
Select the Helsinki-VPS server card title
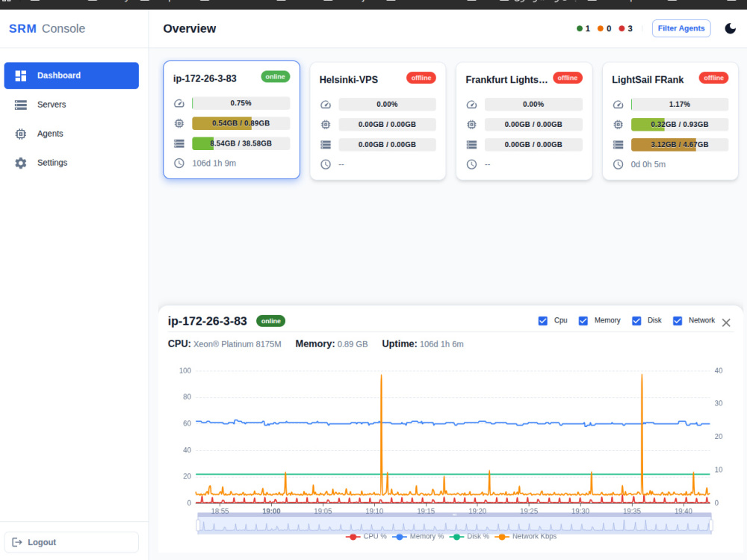point(349,80)
